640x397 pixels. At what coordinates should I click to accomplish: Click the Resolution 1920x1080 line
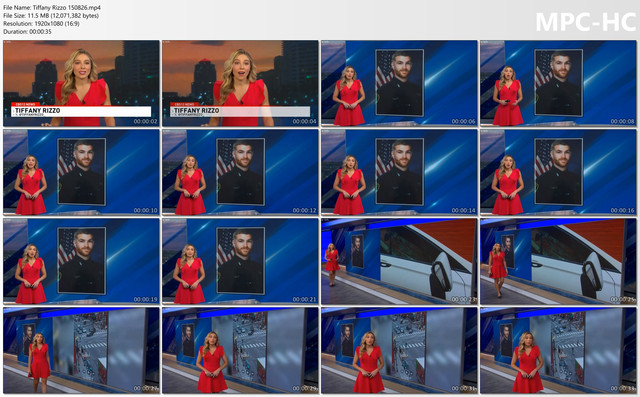[41, 24]
